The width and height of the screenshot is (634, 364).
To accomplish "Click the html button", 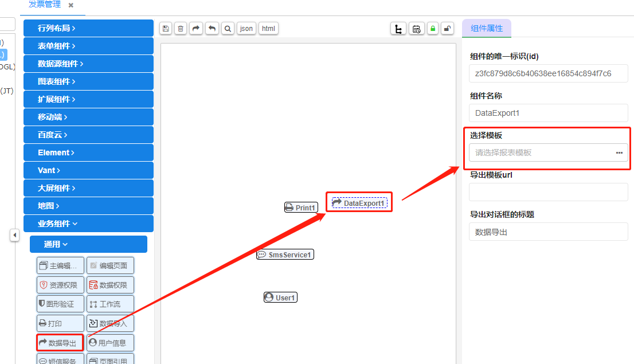I will (268, 29).
